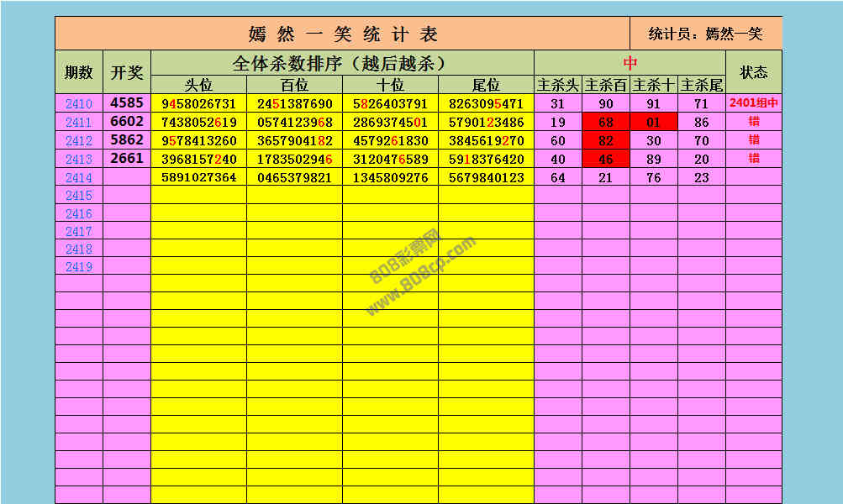The width and height of the screenshot is (843, 504).
Task: Open the period 2414 link
Action: click(79, 178)
